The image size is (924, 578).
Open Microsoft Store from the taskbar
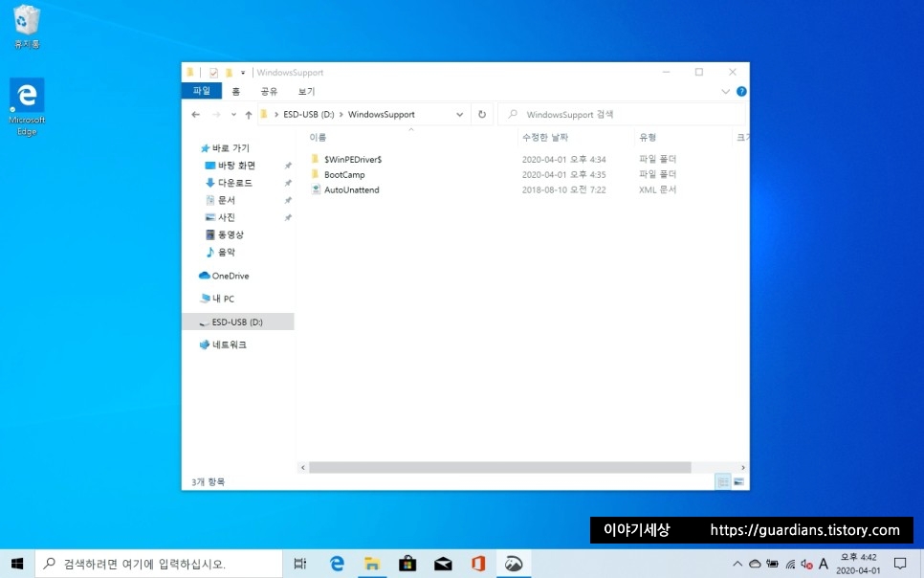tap(407, 564)
